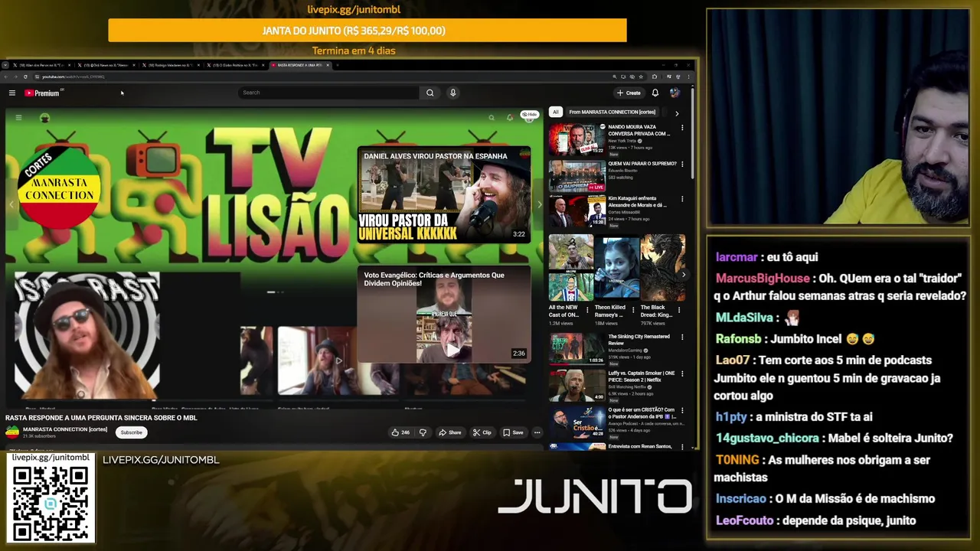The width and height of the screenshot is (980, 551).
Task: Open Chrome tab search dropdown arrow
Action: point(5,65)
